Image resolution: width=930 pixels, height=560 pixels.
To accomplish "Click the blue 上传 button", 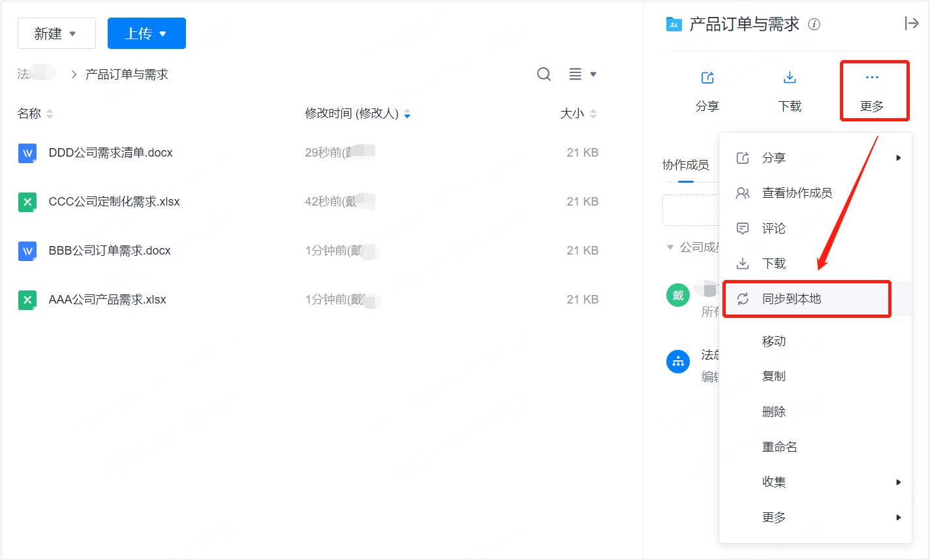I will 147,33.
